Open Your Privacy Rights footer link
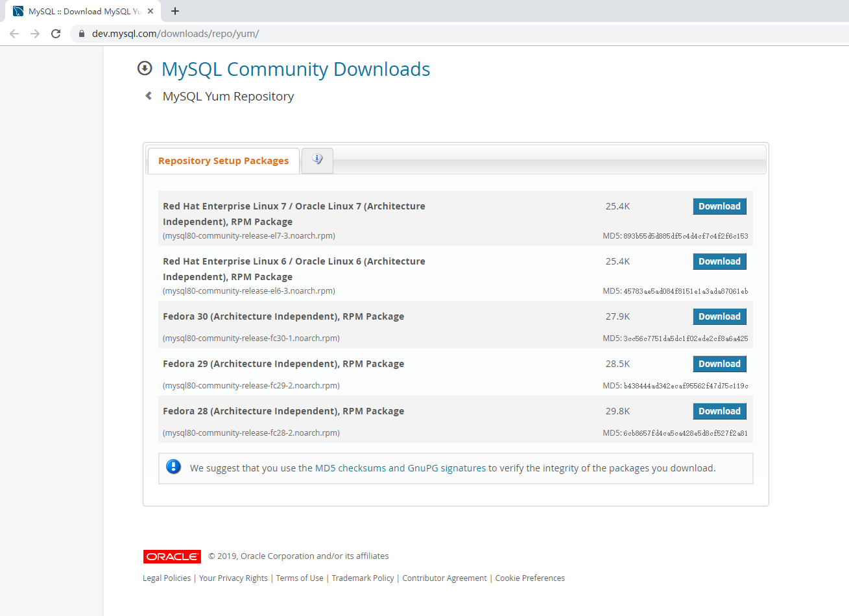The height and width of the screenshot is (616, 849). 233,578
